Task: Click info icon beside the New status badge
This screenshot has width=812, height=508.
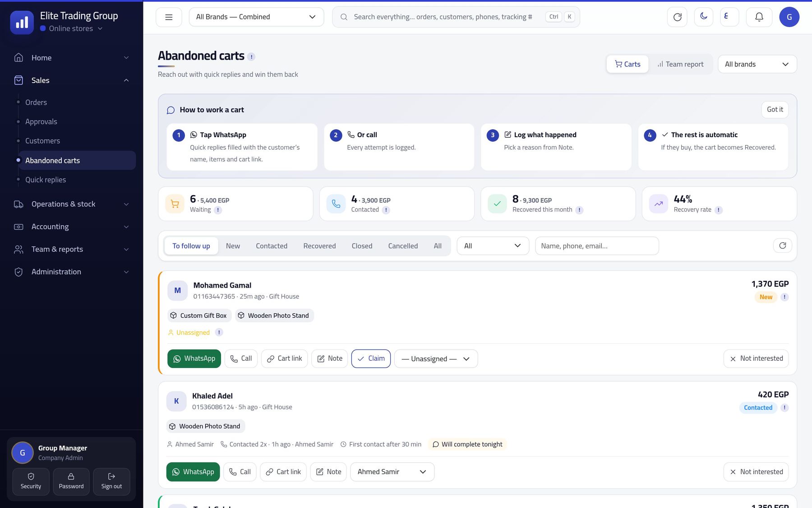Action: (x=784, y=297)
